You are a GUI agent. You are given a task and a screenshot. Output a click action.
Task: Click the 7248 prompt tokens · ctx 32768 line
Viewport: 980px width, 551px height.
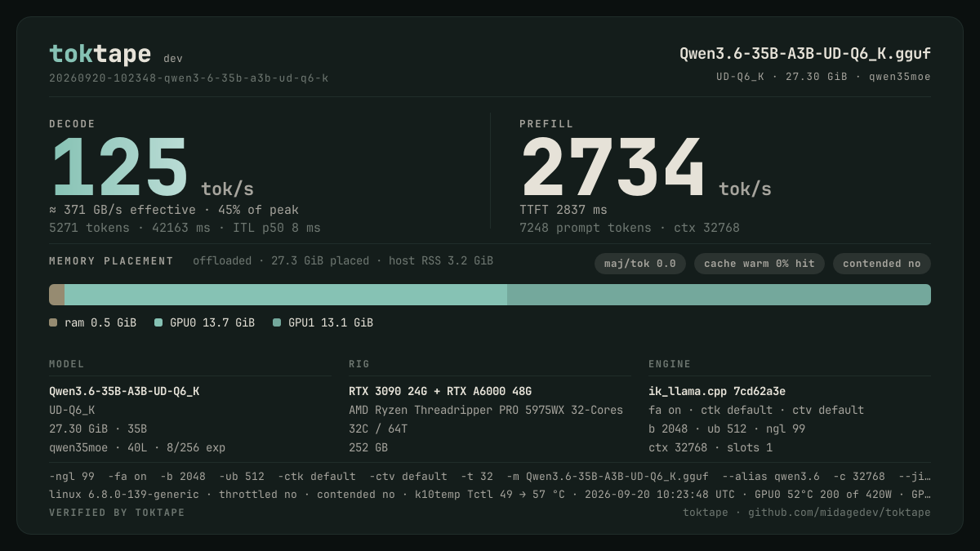point(630,228)
